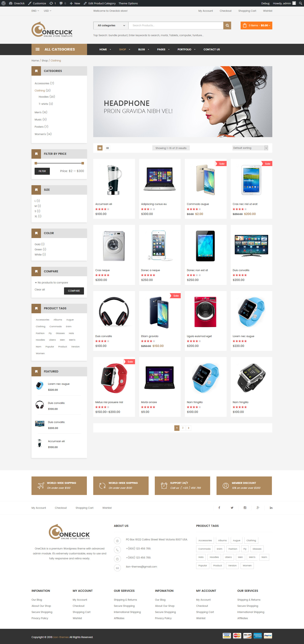
Task: Open the USD currency selector
Action: [47, 11]
